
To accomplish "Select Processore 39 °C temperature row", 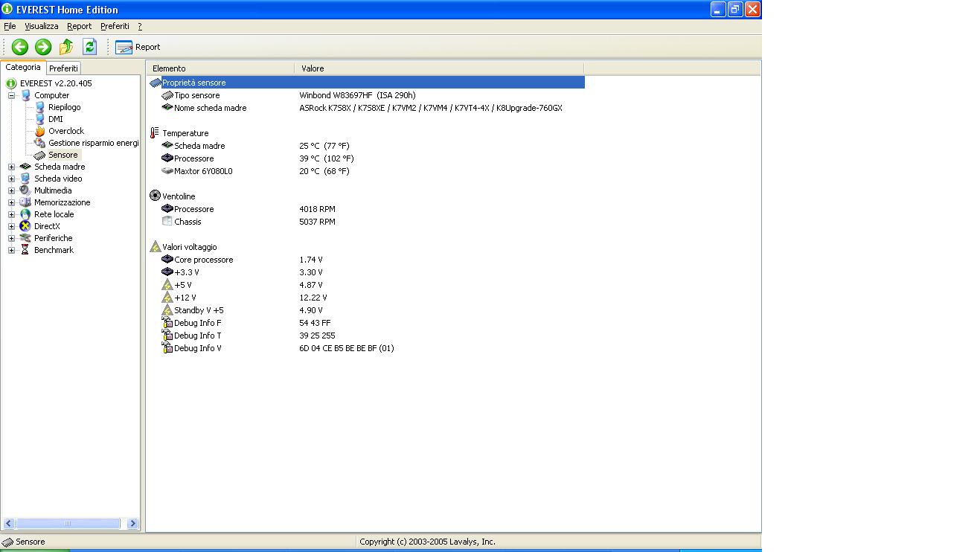I will tap(367, 158).
